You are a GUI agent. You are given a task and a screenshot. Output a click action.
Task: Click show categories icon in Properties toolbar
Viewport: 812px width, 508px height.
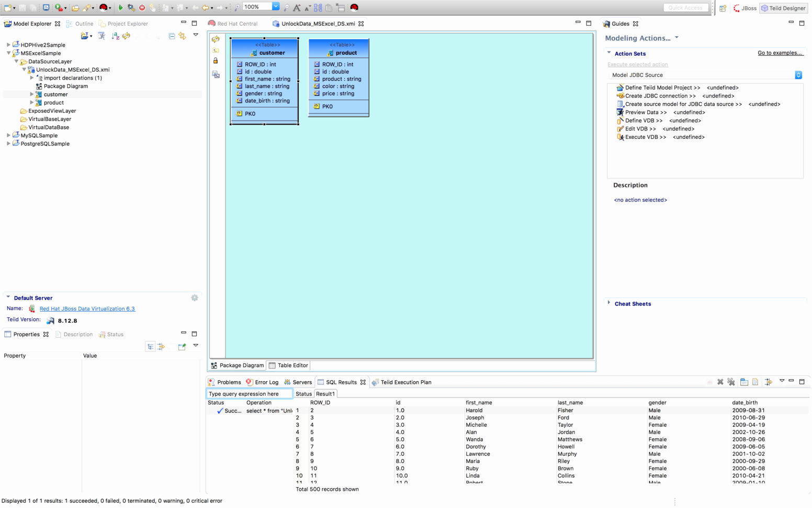(150, 347)
